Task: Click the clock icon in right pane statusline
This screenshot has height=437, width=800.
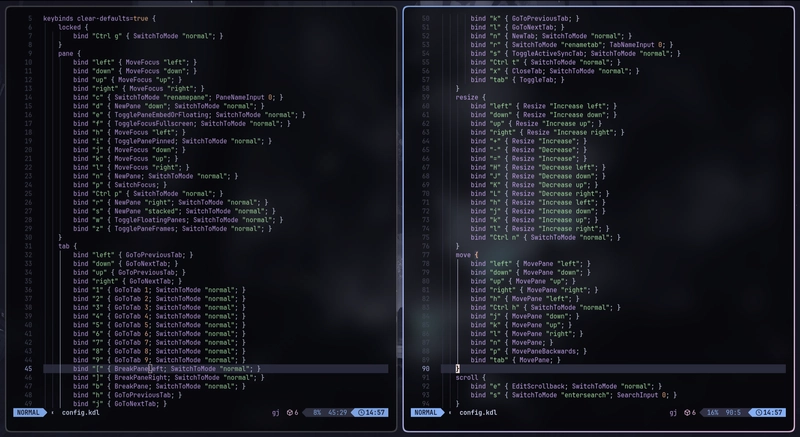Action: click(x=759, y=413)
